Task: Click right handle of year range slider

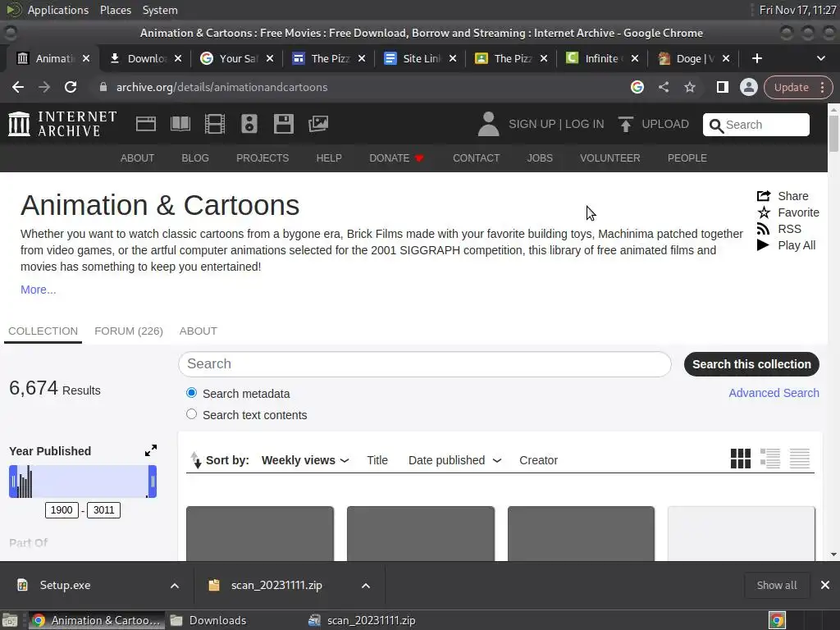Action: pyautogui.click(x=153, y=481)
